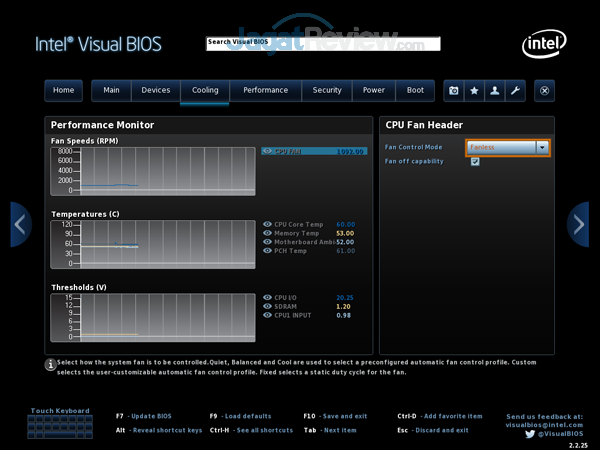Switch to the Performance tab
The width and height of the screenshot is (600, 450).
click(265, 90)
